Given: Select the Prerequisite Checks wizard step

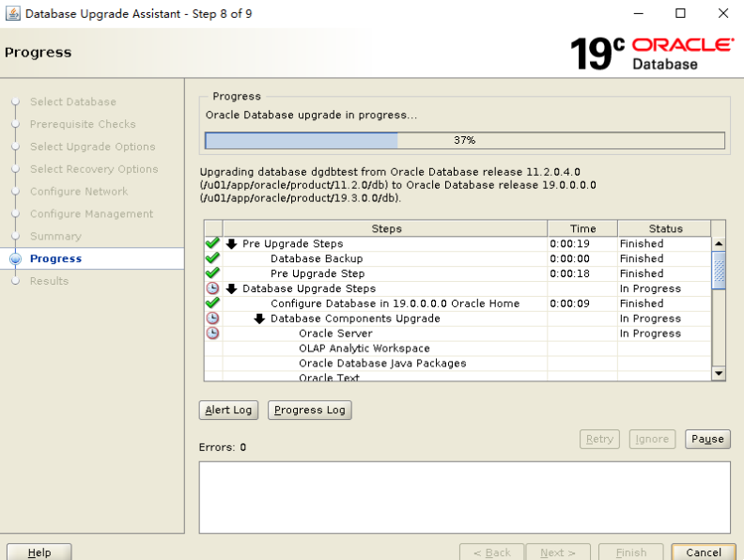Looking at the screenshot, I should tap(83, 124).
